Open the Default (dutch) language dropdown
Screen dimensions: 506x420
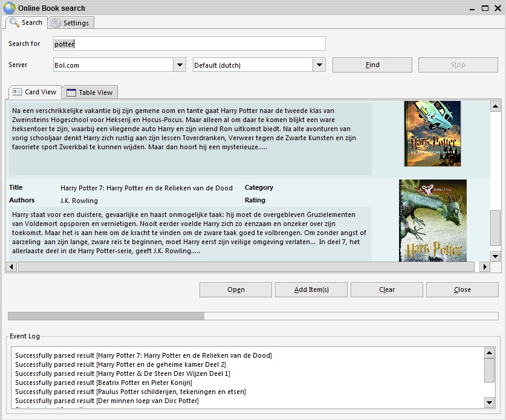(319, 65)
